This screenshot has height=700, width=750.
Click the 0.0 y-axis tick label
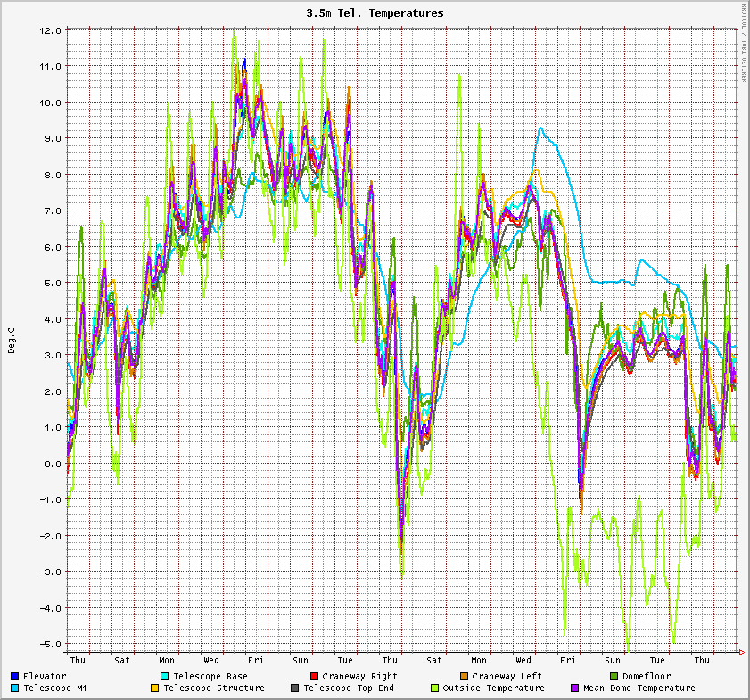pos(52,464)
